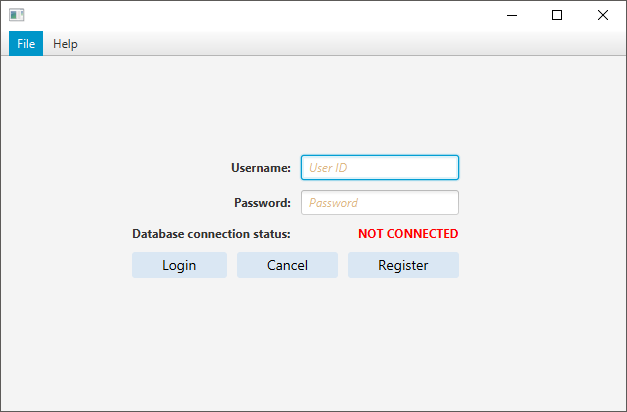Maximize the login window
Screen dimensions: 627x412
click(x=557, y=15)
